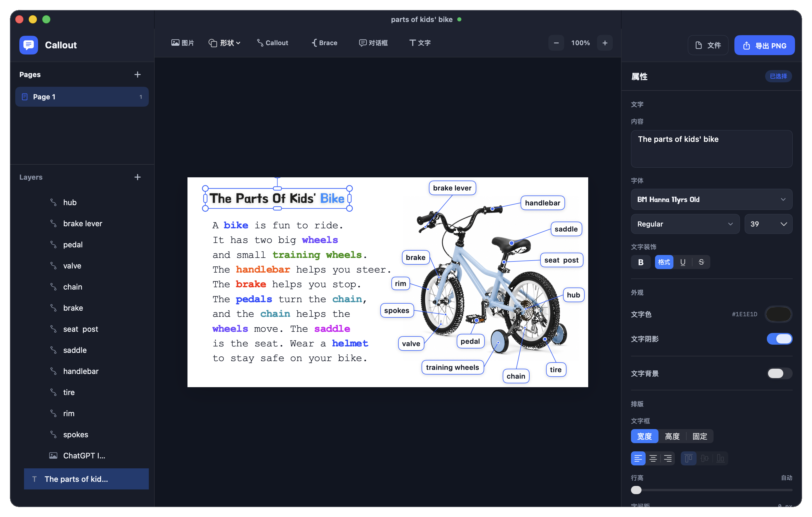Turn off the 文字阴影 text shadow switch

779,339
